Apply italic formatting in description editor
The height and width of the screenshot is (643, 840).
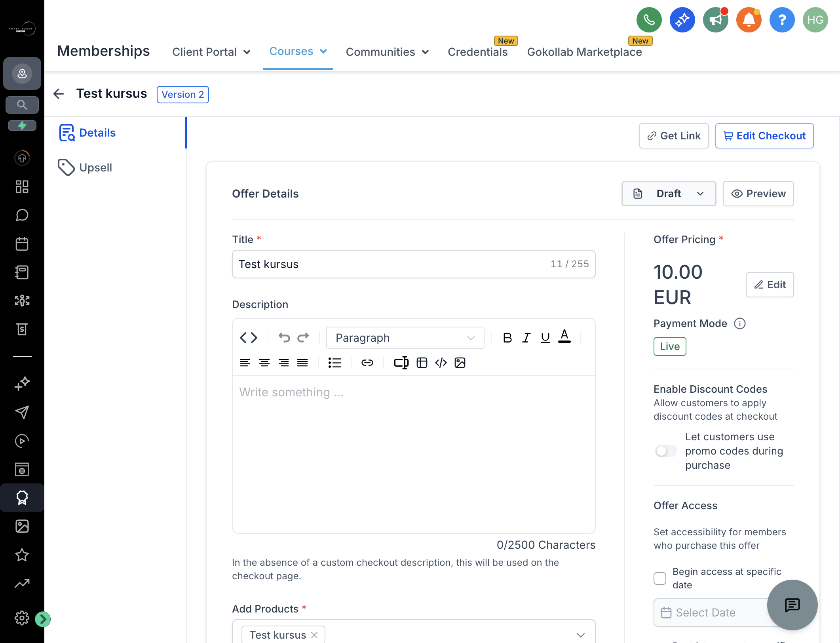tap(526, 338)
